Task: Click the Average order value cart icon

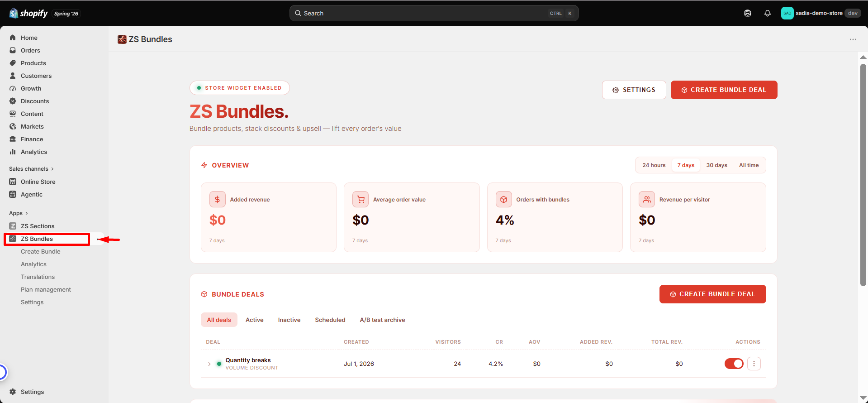Action: click(x=360, y=199)
